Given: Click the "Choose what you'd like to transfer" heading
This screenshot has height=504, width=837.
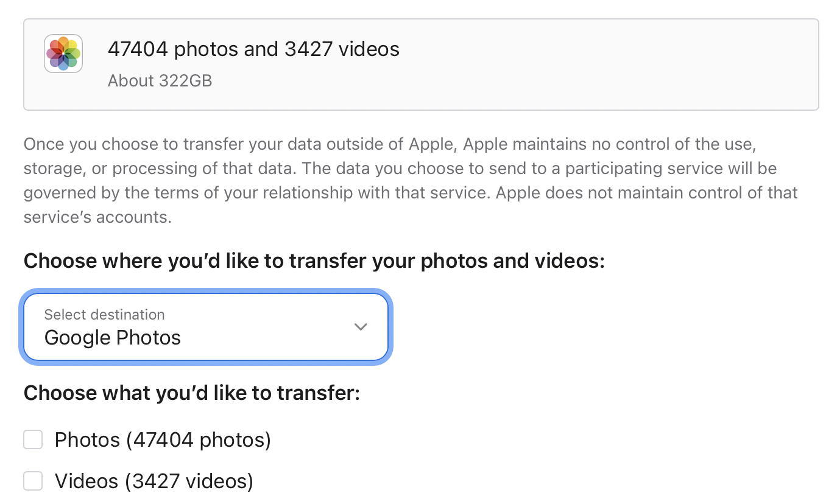Looking at the screenshot, I should pos(192,393).
